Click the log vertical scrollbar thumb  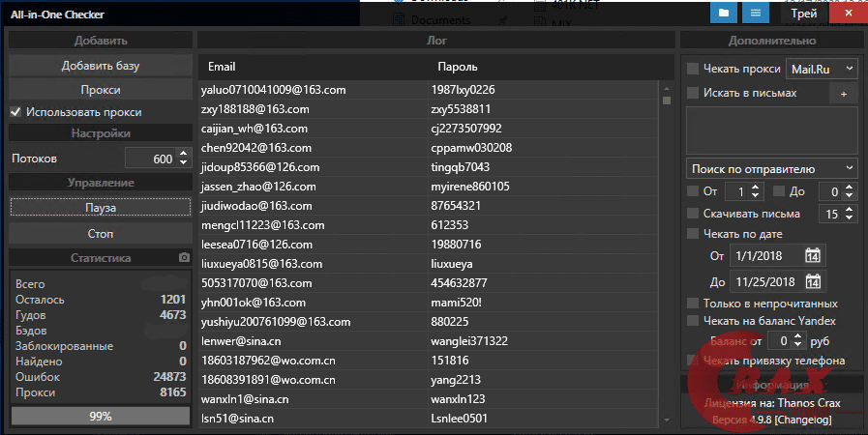(x=667, y=100)
